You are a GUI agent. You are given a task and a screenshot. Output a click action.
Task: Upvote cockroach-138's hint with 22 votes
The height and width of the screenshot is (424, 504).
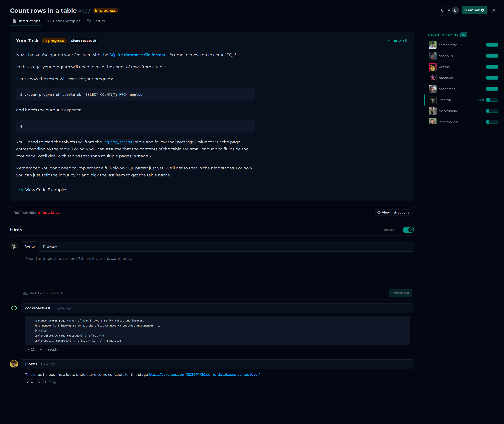pyautogui.click(x=31, y=350)
